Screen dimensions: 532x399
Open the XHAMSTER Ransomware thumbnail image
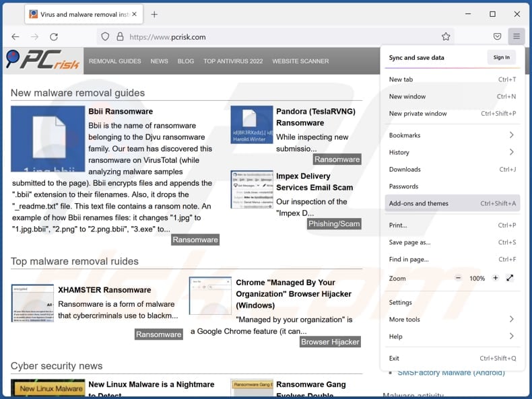[x=32, y=303]
